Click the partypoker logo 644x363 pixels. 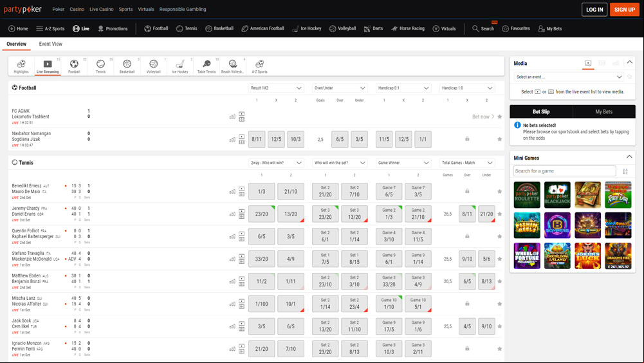point(23,9)
